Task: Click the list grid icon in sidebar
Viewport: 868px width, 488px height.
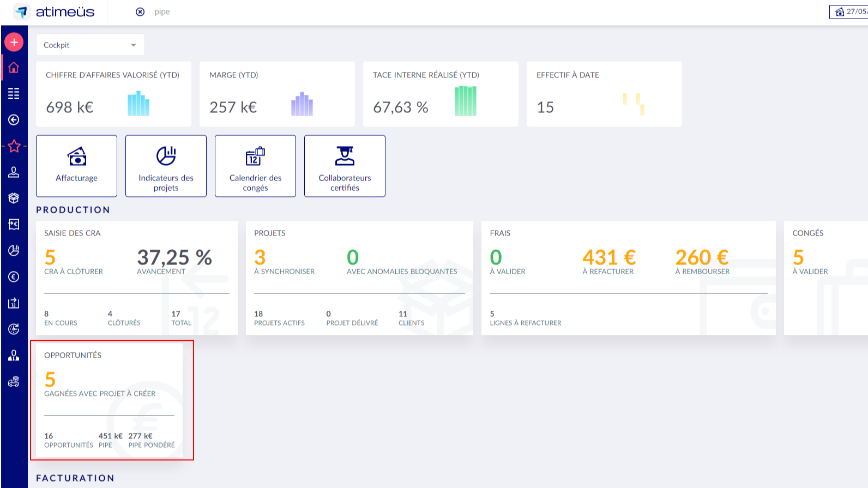Action: 14,94
